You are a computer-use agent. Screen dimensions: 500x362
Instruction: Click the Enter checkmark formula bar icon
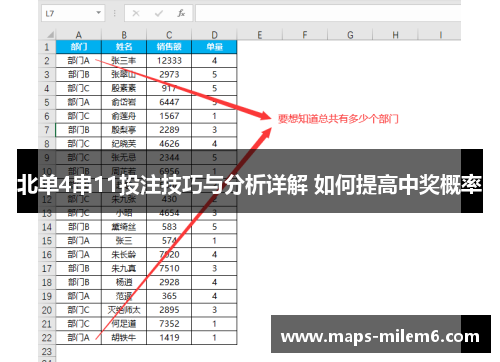(159, 13)
